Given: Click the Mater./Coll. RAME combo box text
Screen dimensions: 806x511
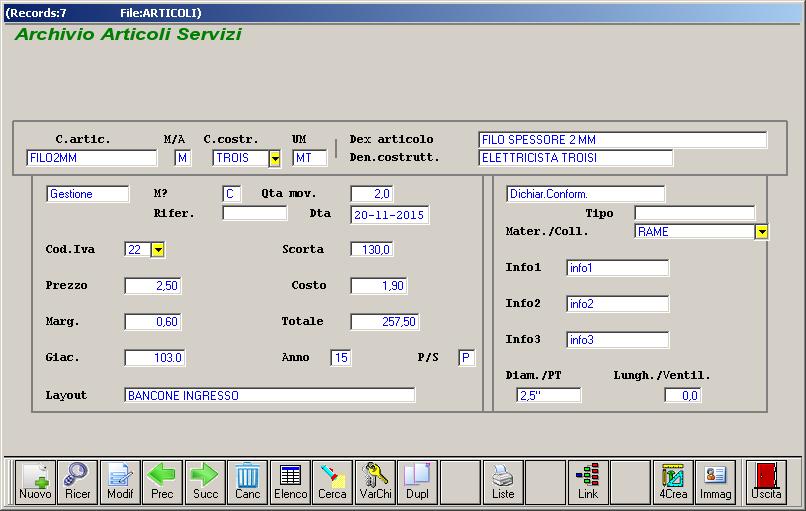Looking at the screenshot, I should coord(695,232).
